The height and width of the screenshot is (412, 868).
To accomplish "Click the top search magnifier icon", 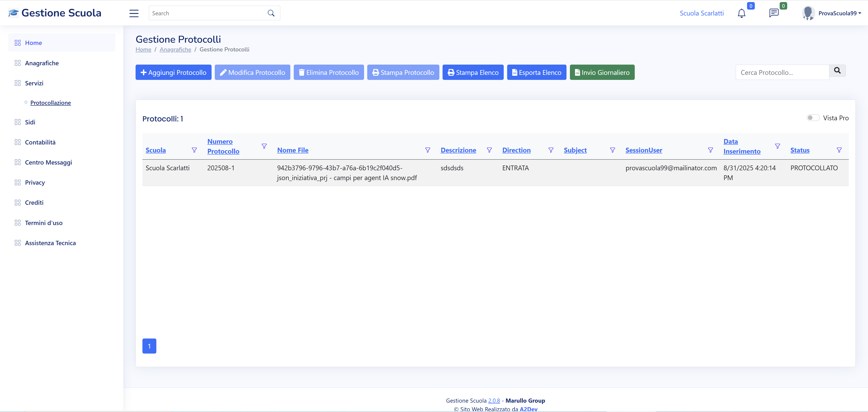I will 271,13.
